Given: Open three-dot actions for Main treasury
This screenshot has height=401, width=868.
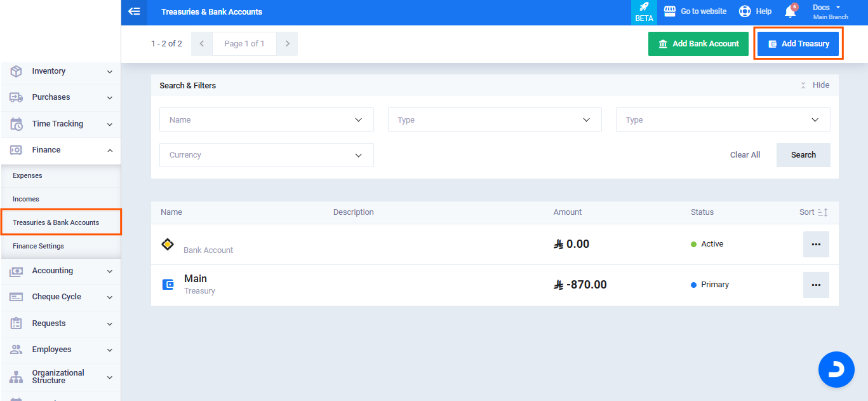Looking at the screenshot, I should [816, 285].
